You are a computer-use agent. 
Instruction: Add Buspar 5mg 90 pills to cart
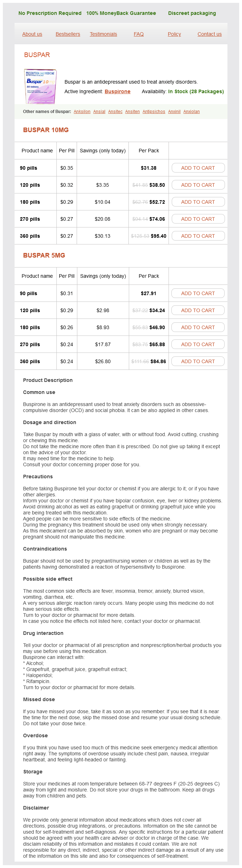(198, 293)
